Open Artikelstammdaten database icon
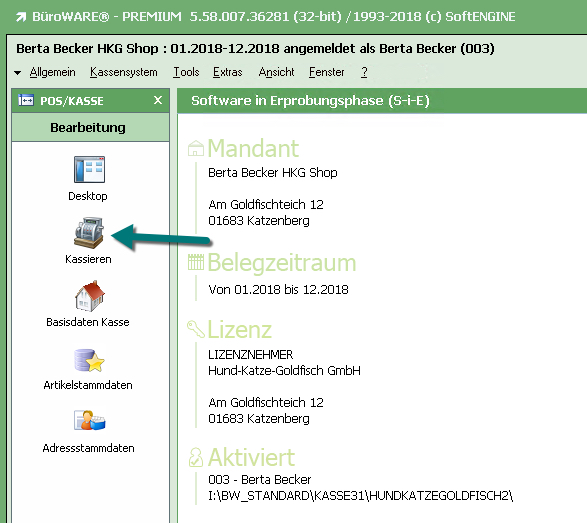The height and width of the screenshot is (523, 587). pos(89,360)
